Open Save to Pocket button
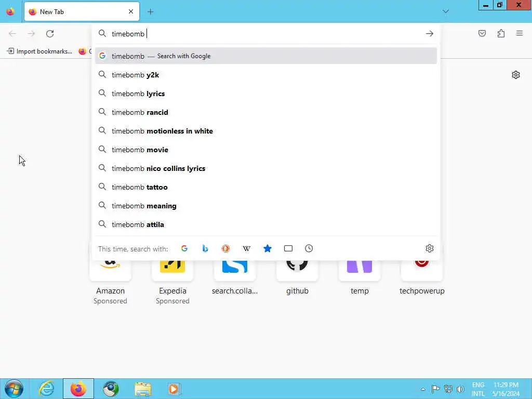The height and width of the screenshot is (399, 532). 482,33
